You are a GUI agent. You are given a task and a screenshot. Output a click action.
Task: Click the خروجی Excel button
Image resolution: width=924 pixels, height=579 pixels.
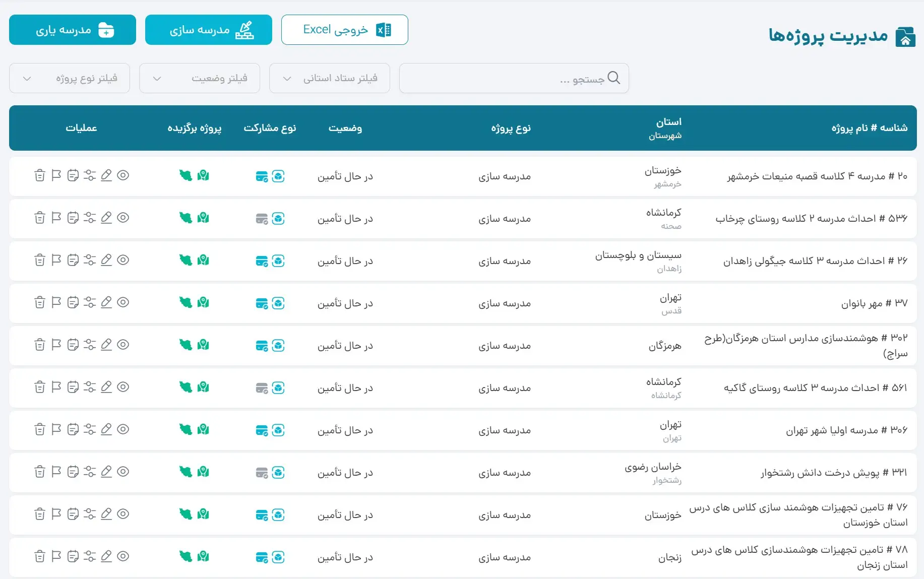click(x=345, y=30)
